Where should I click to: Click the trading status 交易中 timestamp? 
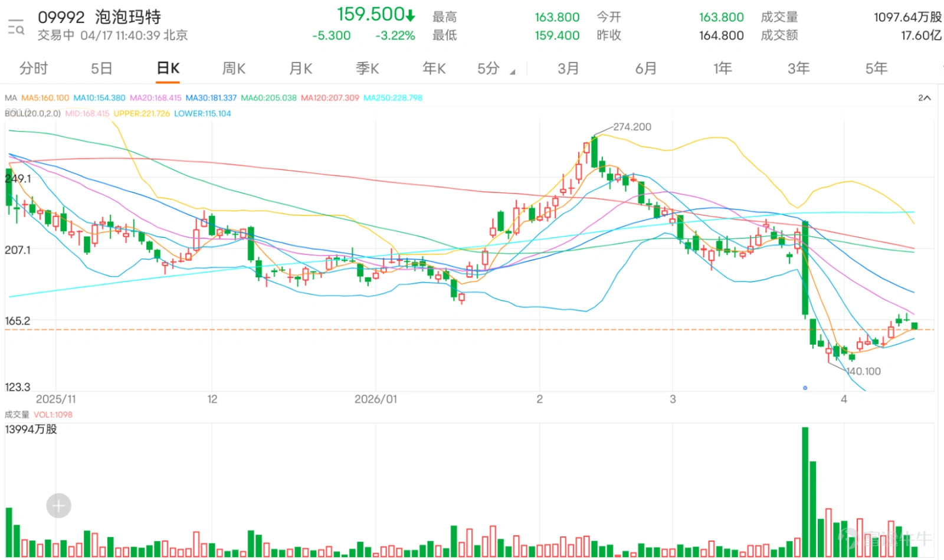click(113, 35)
